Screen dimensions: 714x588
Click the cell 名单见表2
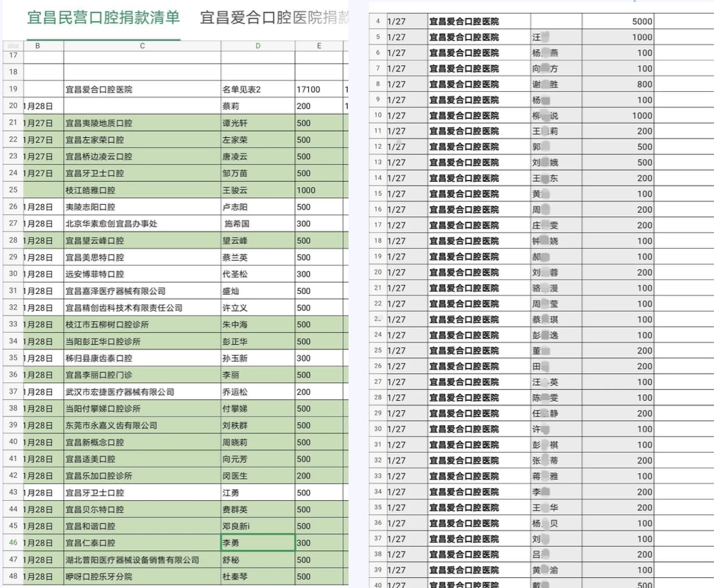tap(258, 89)
